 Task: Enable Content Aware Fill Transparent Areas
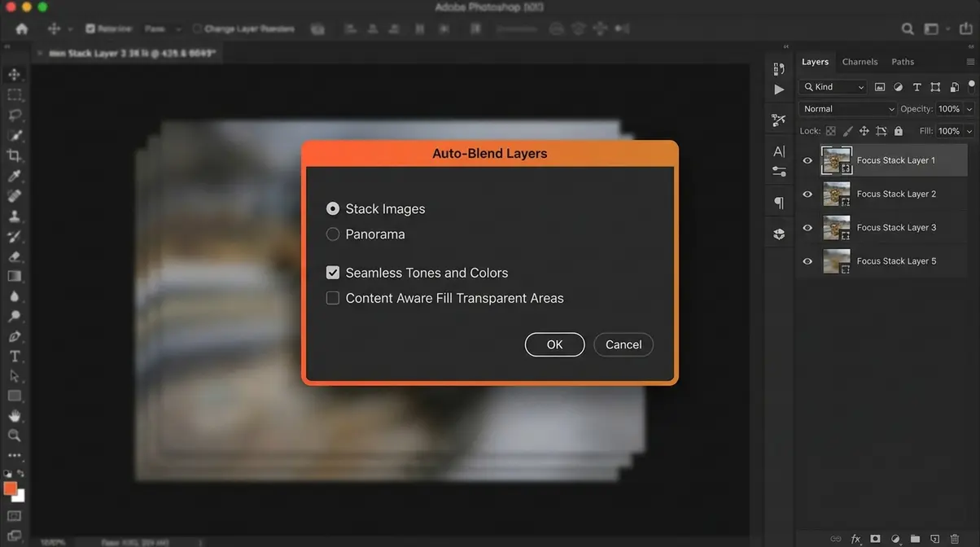(333, 298)
